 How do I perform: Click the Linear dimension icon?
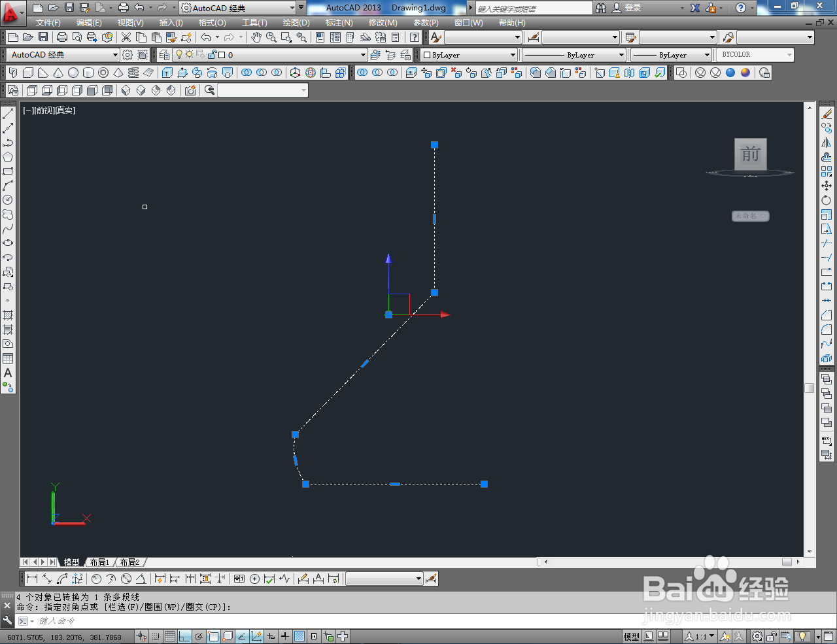(32, 579)
